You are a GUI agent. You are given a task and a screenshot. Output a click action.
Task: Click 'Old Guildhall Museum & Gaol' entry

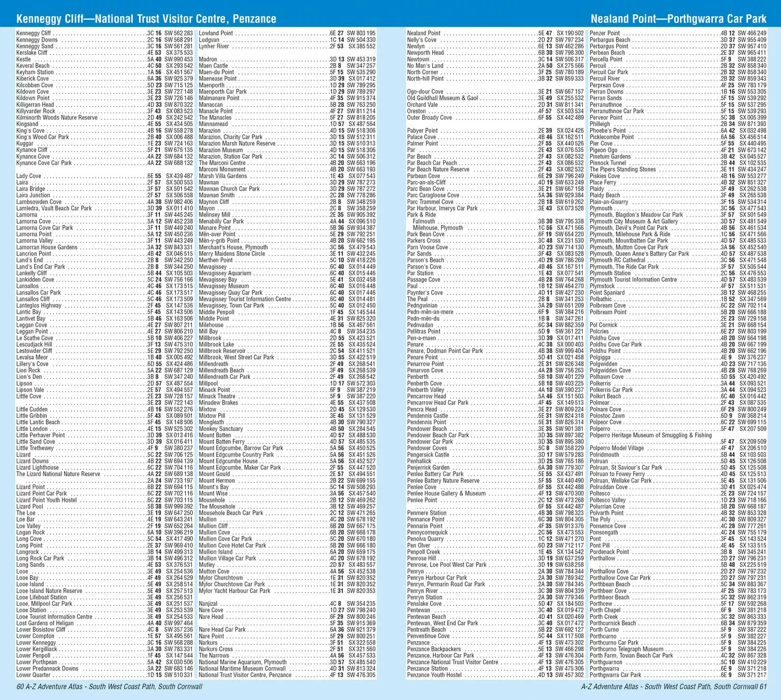(495, 98)
